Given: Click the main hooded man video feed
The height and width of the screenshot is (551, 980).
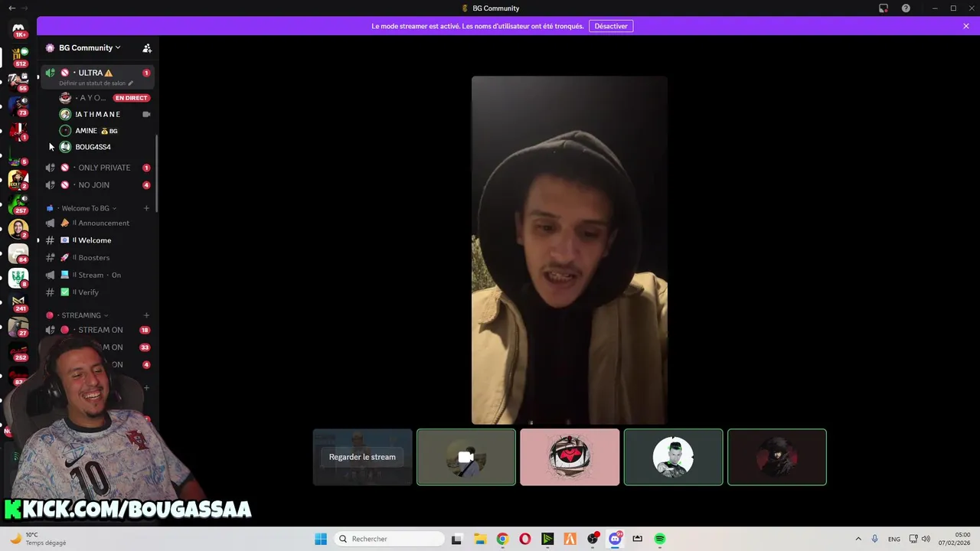Looking at the screenshot, I should [569, 250].
